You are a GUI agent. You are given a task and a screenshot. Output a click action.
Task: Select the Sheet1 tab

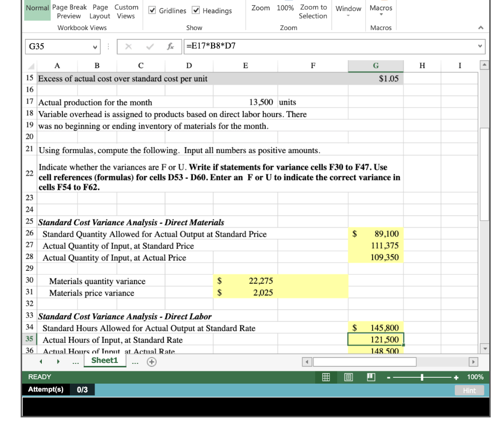(105, 360)
